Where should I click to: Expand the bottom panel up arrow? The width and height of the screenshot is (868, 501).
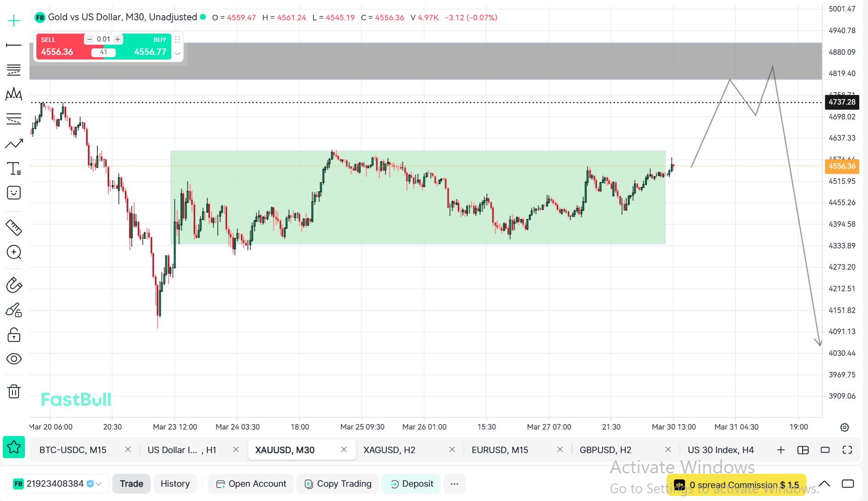click(x=824, y=484)
